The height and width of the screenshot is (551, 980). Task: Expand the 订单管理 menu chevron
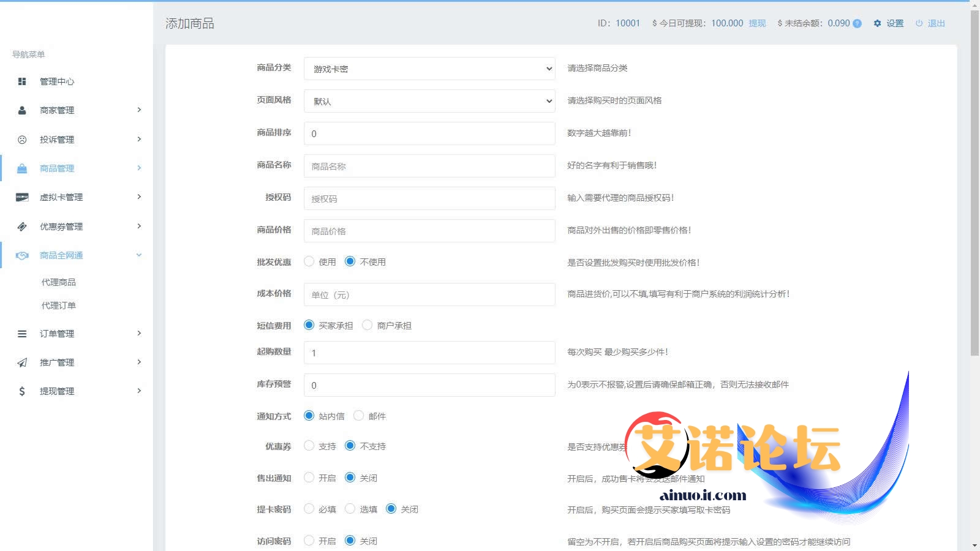139,333
